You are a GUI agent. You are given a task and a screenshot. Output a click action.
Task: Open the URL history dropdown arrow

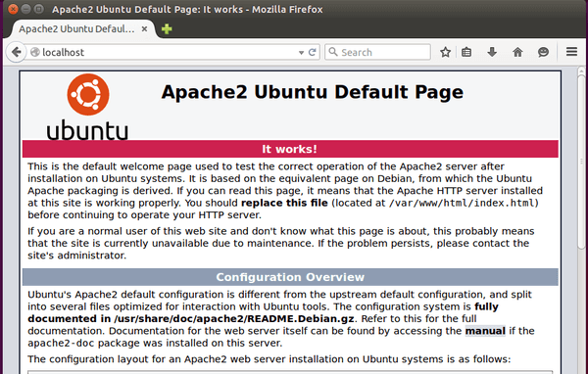click(x=301, y=53)
